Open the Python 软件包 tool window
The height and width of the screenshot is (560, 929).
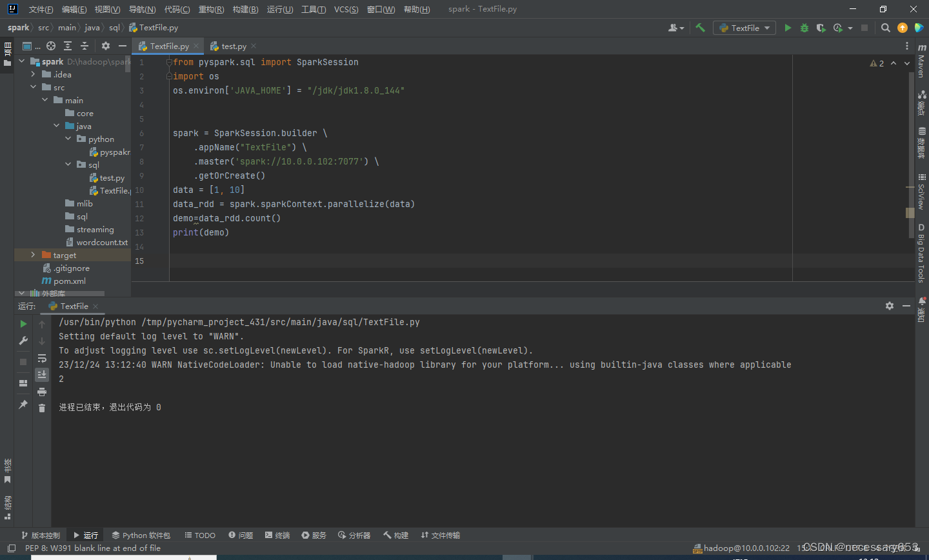coord(141,535)
